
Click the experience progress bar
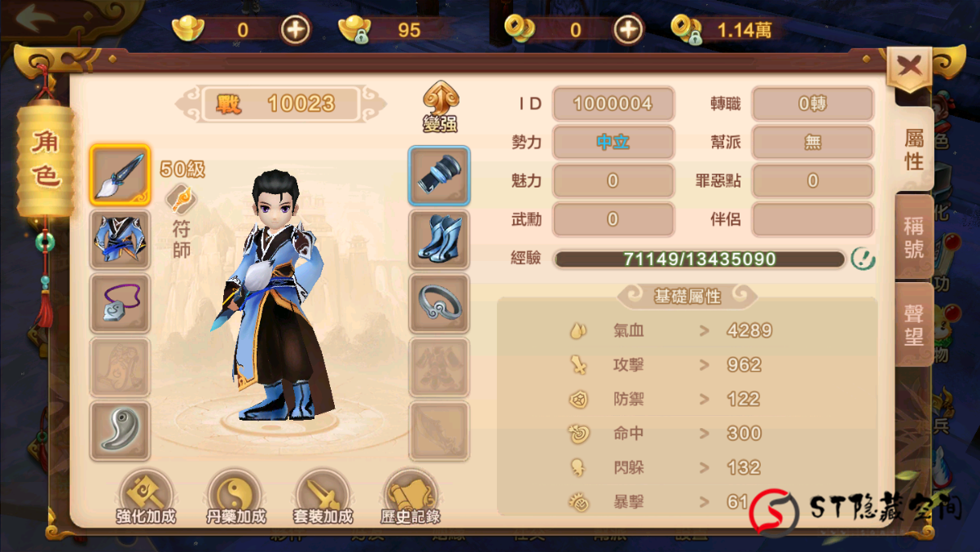pyautogui.click(x=700, y=259)
